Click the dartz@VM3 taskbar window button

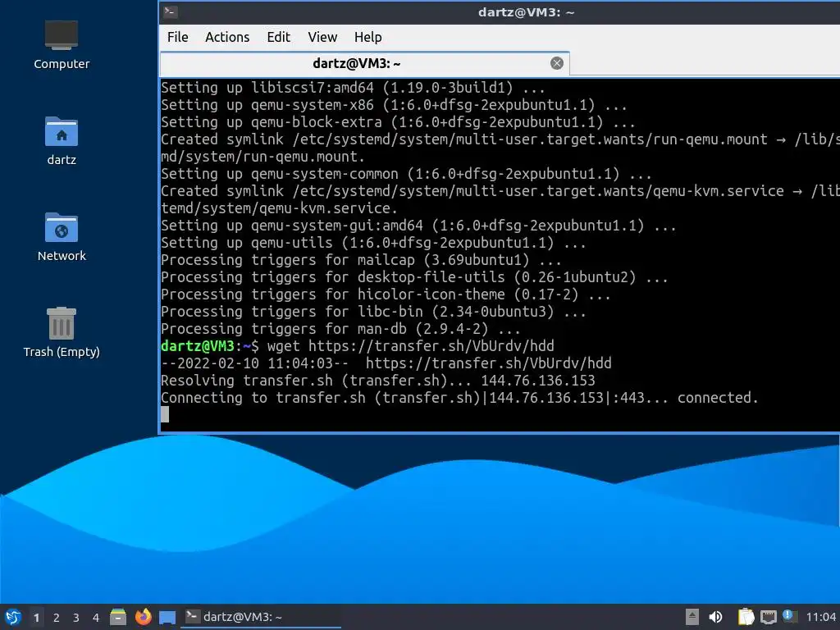pyautogui.click(x=261, y=617)
